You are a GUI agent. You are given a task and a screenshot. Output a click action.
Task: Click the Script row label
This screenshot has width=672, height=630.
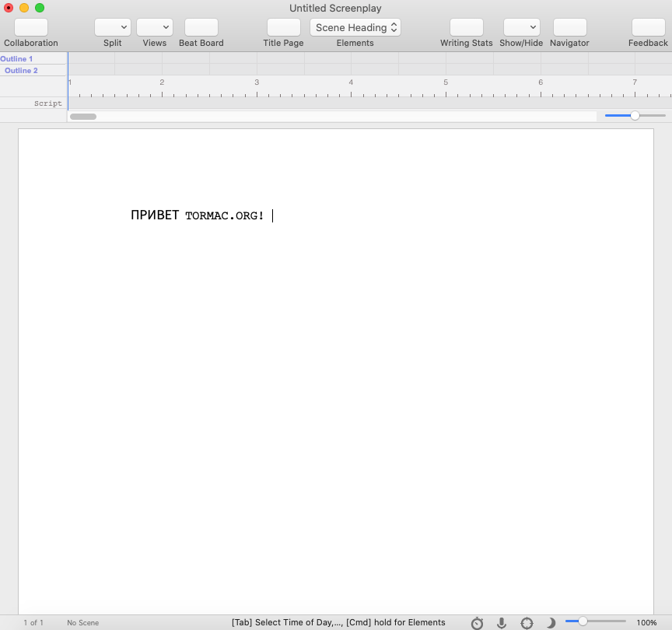(47, 103)
